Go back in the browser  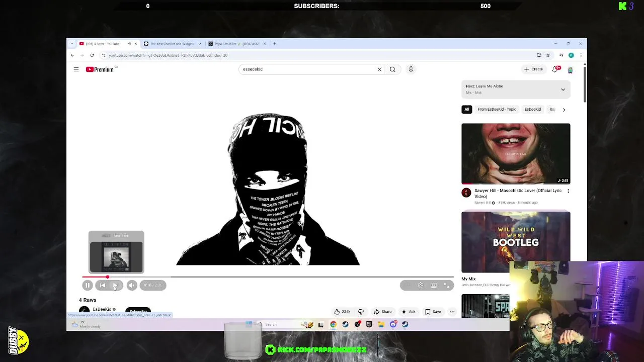click(x=72, y=55)
